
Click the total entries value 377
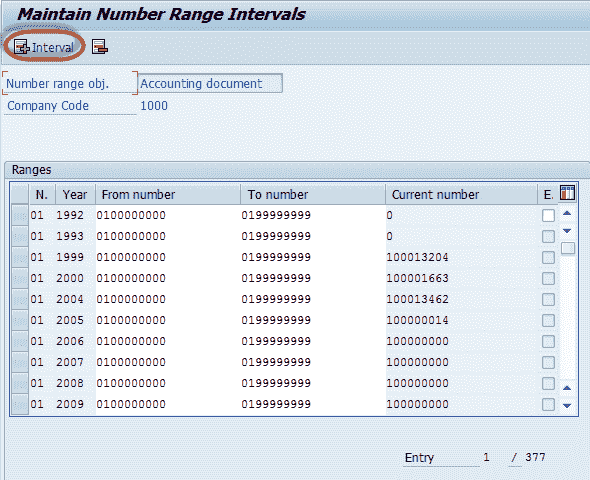point(535,457)
